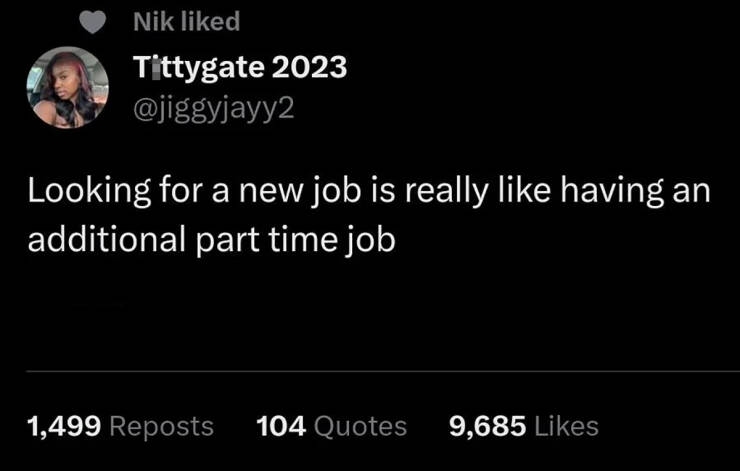Click the name "Nik" in the liked notice
Viewport: 740px width, 471px height.
pos(151,21)
